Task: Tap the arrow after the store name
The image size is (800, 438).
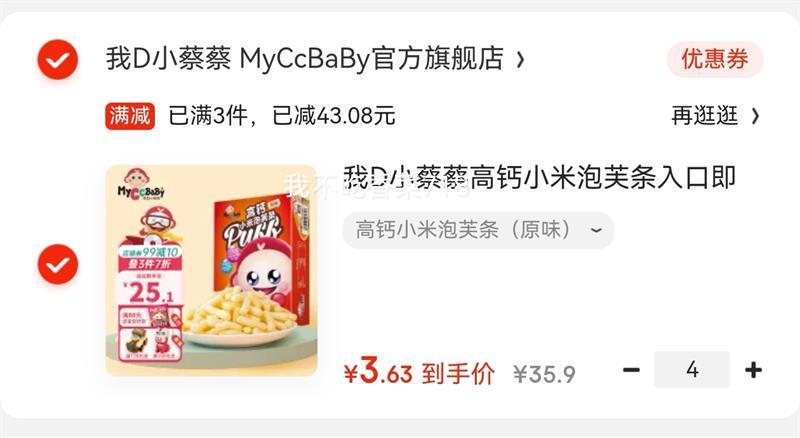Action: [520, 60]
